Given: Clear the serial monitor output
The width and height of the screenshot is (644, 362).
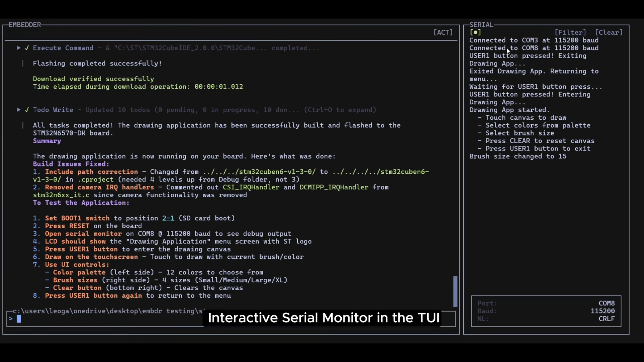Looking at the screenshot, I should tap(609, 33).
